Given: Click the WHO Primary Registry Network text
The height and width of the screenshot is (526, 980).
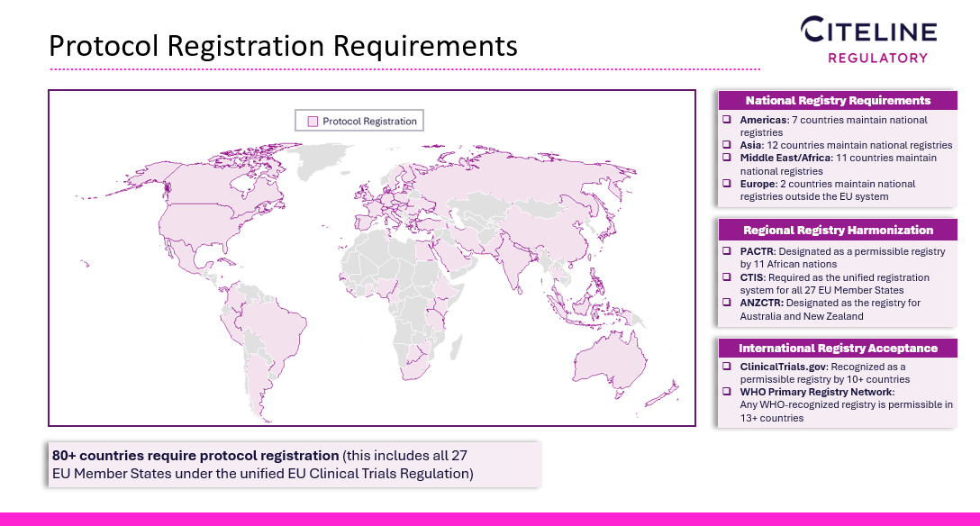Looking at the screenshot, I should coord(817,392).
